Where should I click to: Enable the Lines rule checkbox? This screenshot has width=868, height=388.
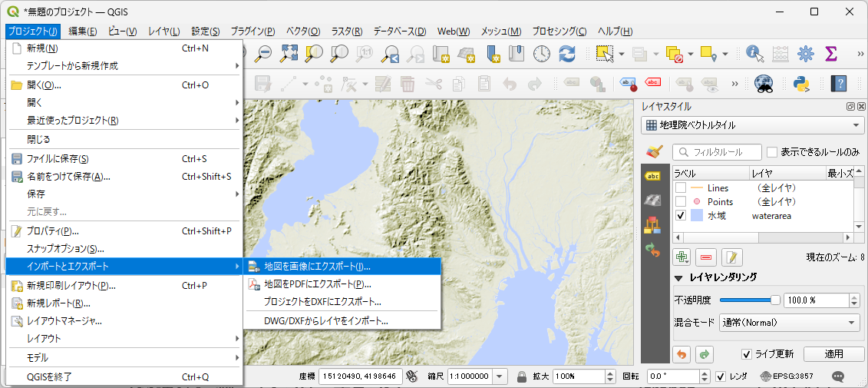[681, 188]
